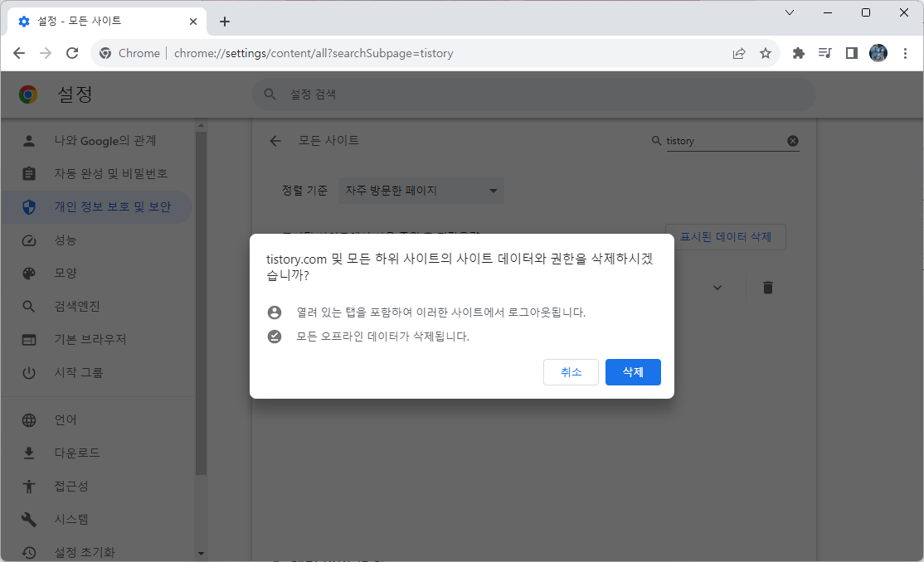Viewport: 924px width, 562px height.
Task: Open the Chrome three-dot menu
Action: (x=905, y=53)
